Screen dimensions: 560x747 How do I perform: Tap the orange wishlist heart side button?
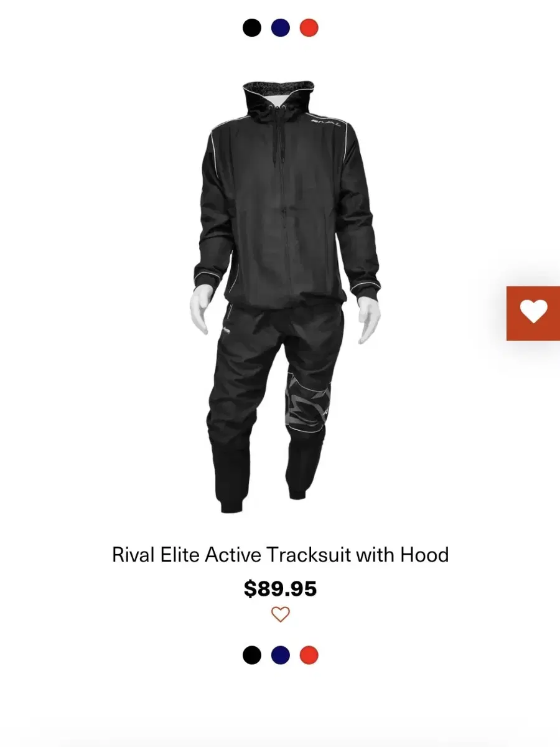coord(533,313)
